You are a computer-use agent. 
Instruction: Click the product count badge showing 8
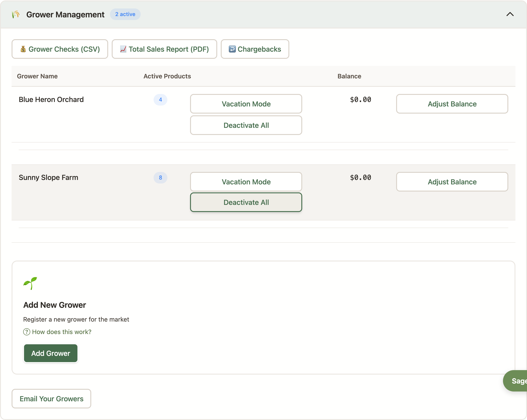(160, 177)
